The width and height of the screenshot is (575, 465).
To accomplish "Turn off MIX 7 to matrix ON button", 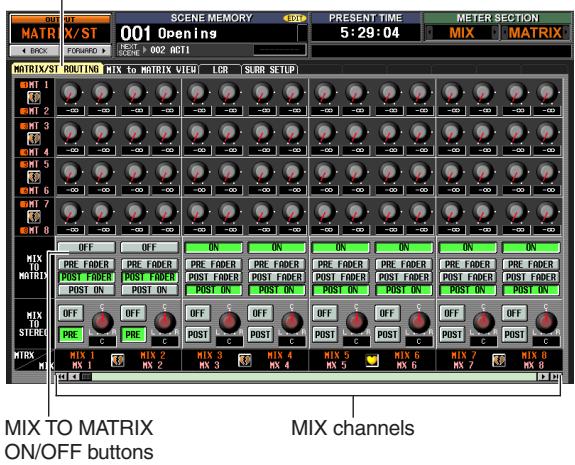I will pyautogui.click(x=468, y=248).
